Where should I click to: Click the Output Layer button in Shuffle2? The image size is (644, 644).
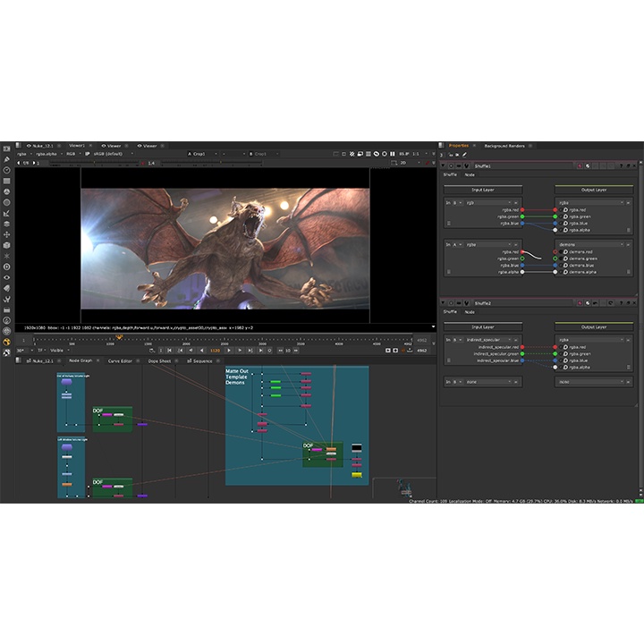point(594,326)
